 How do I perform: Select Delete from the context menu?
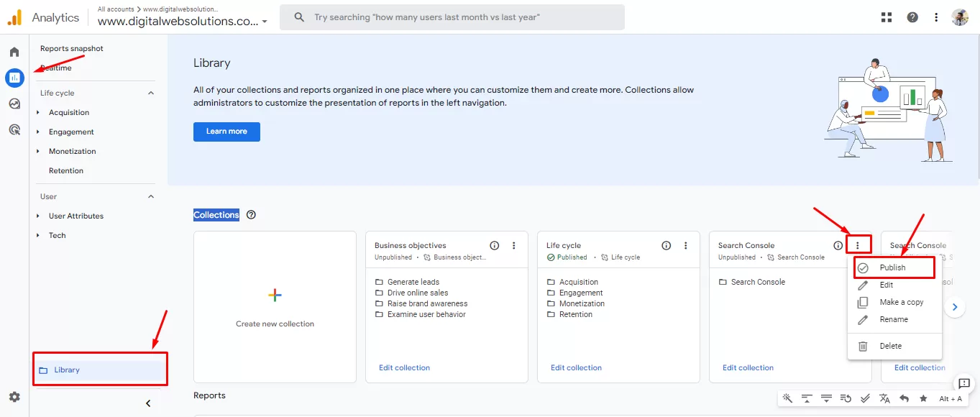[890, 346]
